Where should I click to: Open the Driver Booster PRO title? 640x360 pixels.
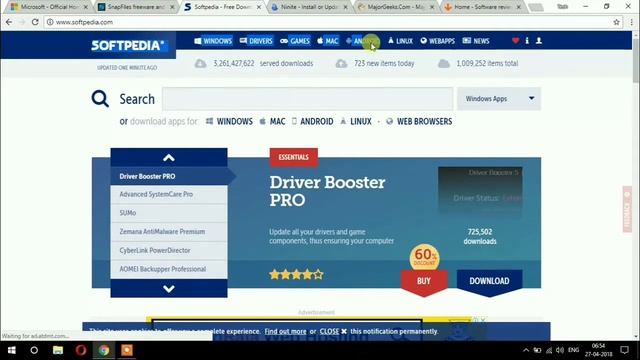[x=327, y=191]
